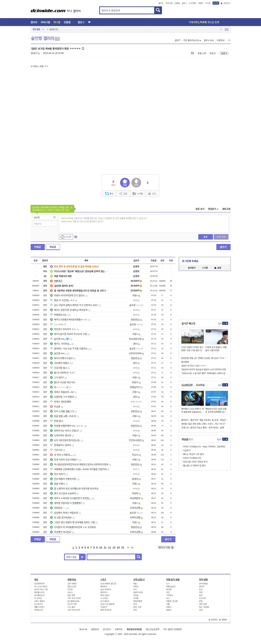Click the 알림 bell notification link
The height and width of the screenshot is (644, 261).
[x=218, y=268]
